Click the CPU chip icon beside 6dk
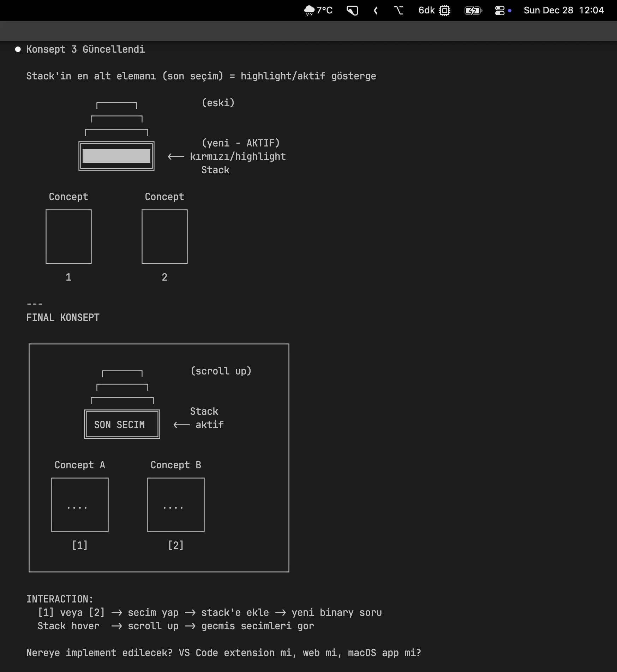617x672 pixels. coord(444,11)
